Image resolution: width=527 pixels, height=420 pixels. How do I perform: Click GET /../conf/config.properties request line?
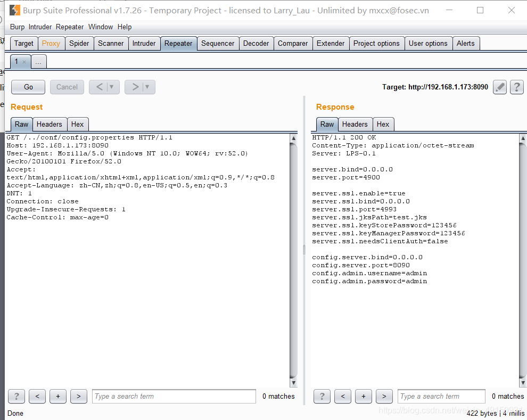click(x=89, y=137)
